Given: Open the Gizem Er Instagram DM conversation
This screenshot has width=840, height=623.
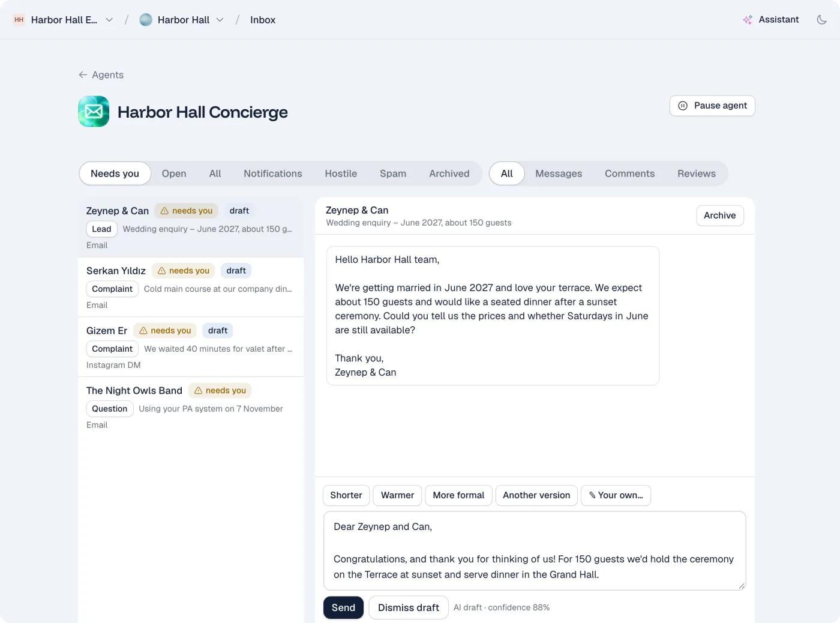Looking at the screenshot, I should click(191, 347).
